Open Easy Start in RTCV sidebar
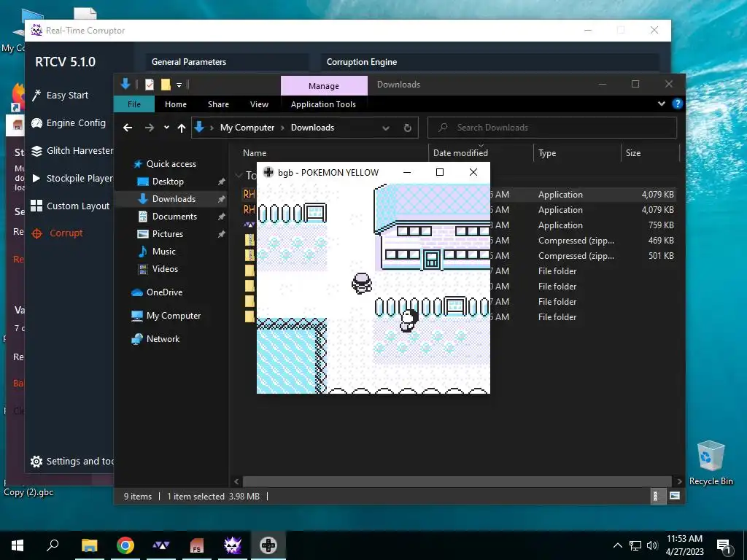This screenshot has width=747, height=560. [x=60, y=96]
